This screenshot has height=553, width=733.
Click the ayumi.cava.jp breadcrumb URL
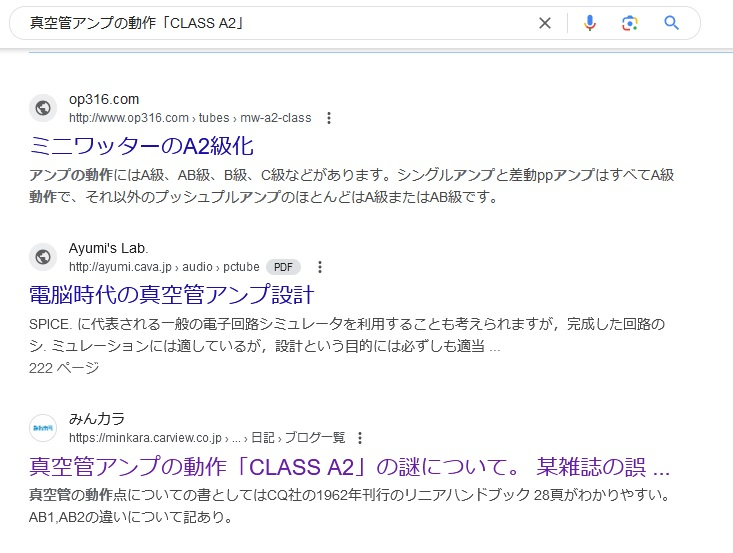(x=164, y=267)
